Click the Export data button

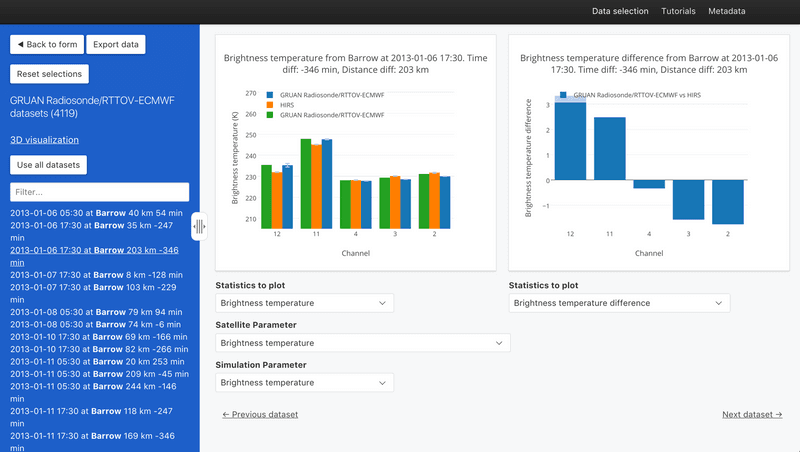116,44
